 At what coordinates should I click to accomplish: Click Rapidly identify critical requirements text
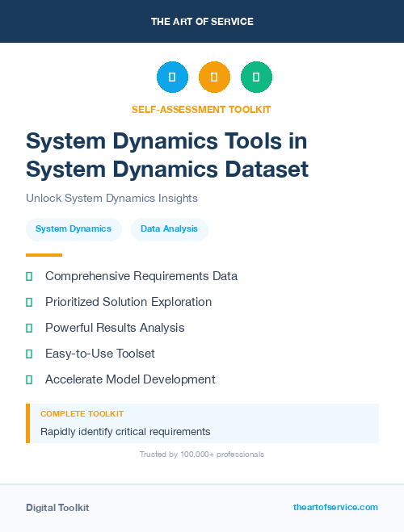[125, 432]
